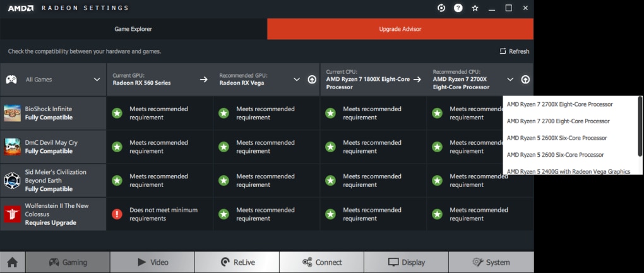Click Current GPU Radeon RX 560 Series label
Viewport: 644px width, 273px height.
141,80
